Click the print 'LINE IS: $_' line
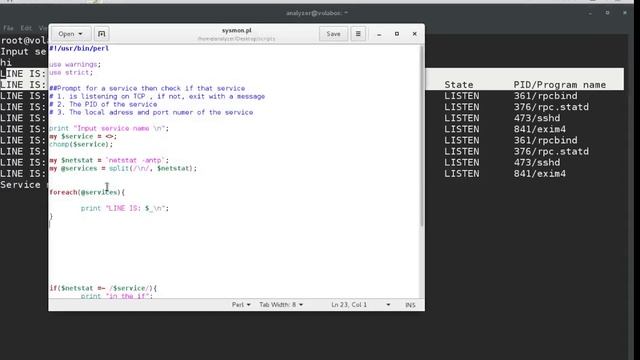640x360 pixels. tap(125, 208)
